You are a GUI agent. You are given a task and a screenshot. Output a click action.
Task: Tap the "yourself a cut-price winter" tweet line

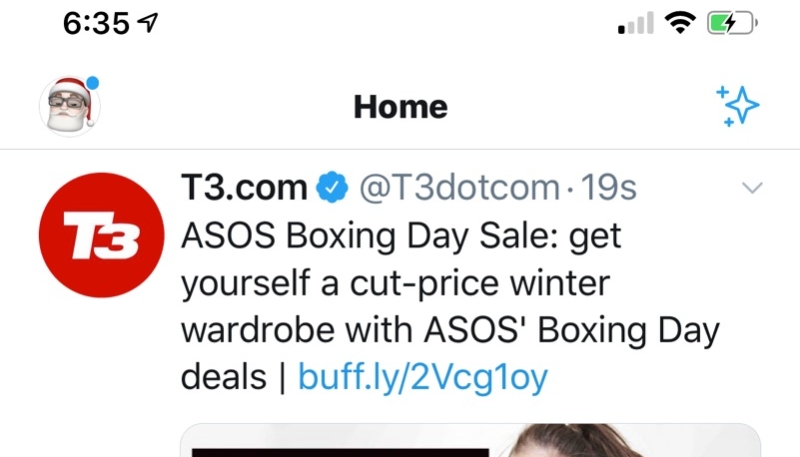point(394,283)
